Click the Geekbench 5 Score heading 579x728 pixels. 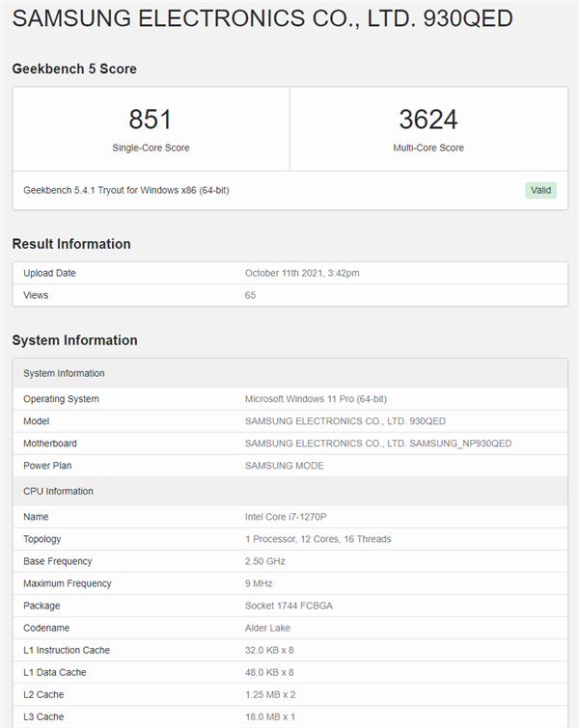click(74, 68)
